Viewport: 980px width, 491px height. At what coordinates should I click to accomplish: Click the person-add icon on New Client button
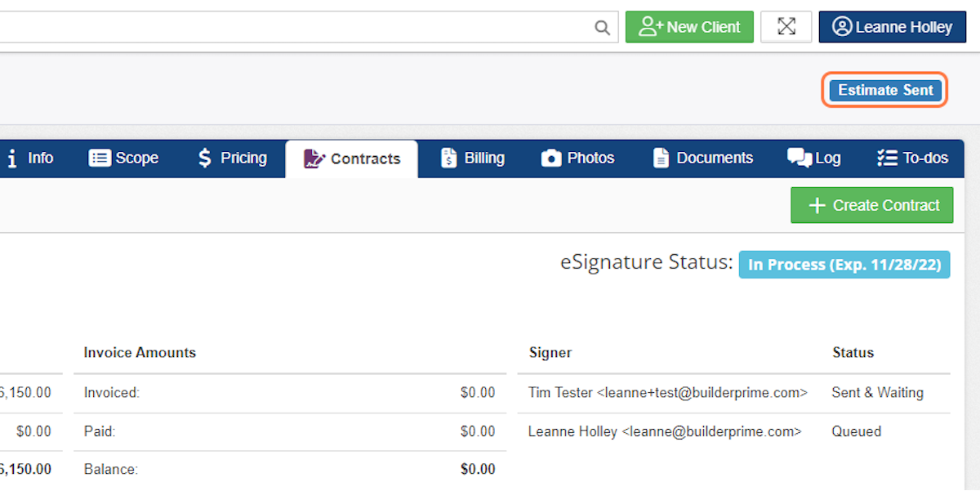[x=648, y=26]
